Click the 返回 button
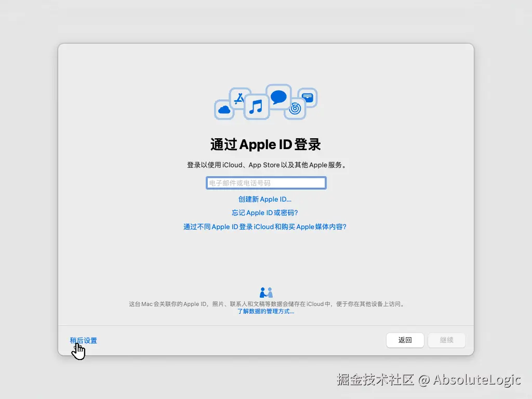532x399 pixels. (x=405, y=340)
